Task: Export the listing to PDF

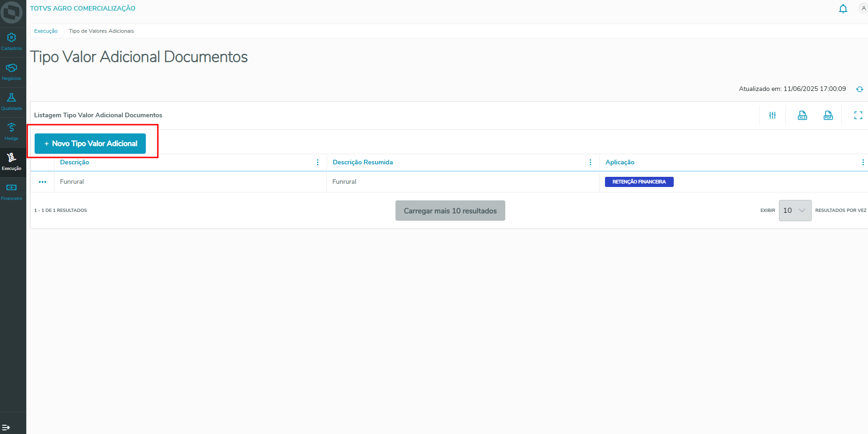Action: tap(828, 115)
